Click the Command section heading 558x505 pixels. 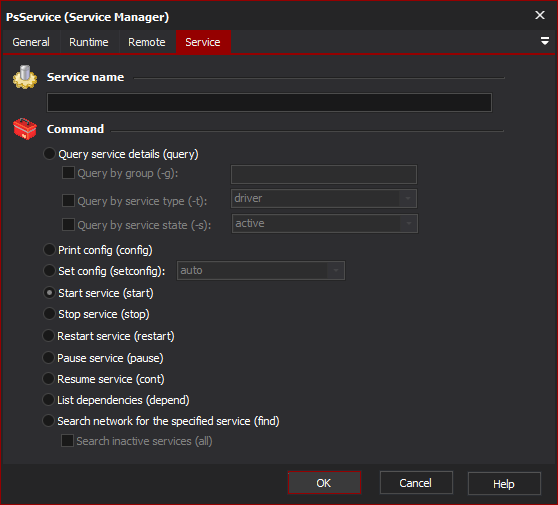coord(75,129)
